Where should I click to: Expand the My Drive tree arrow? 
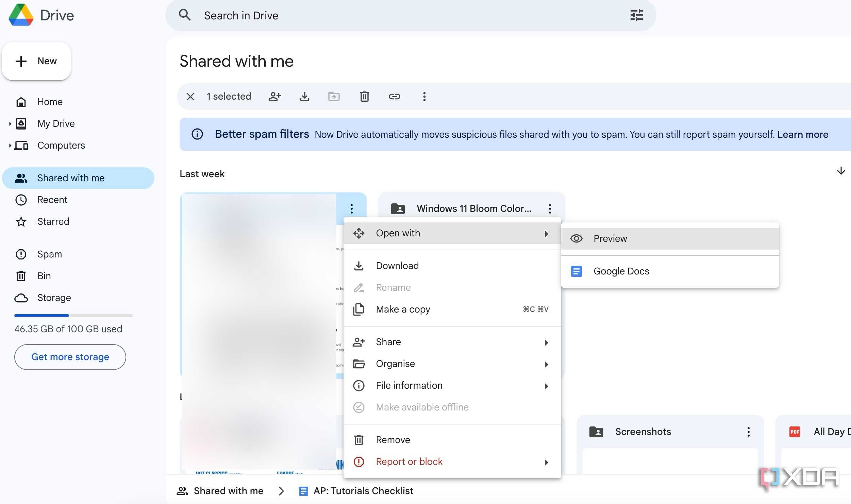pos(10,124)
